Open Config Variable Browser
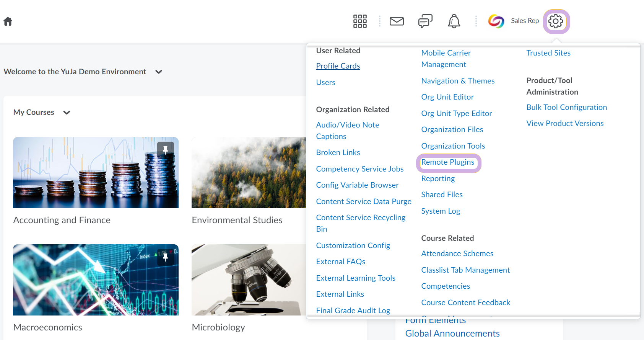Viewport: 644px width, 340px height. point(357,185)
